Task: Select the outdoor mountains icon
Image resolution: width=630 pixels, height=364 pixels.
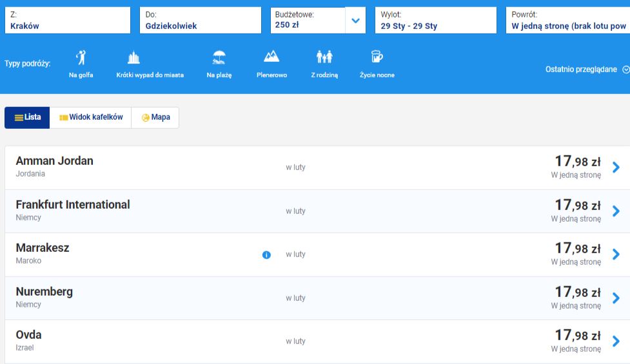Action: tap(271, 56)
